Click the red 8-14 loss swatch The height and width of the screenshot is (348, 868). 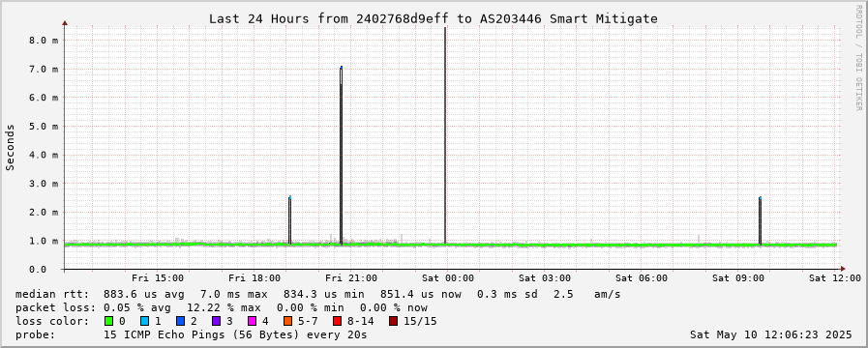337,321
